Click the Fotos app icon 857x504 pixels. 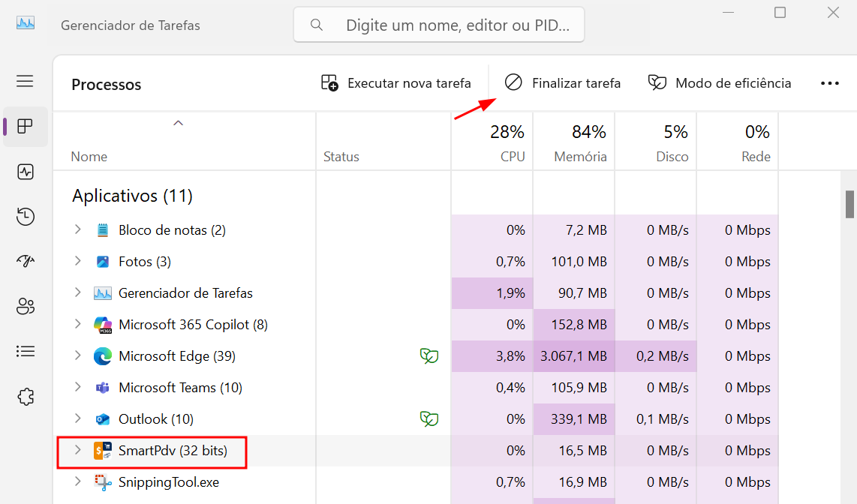103,262
